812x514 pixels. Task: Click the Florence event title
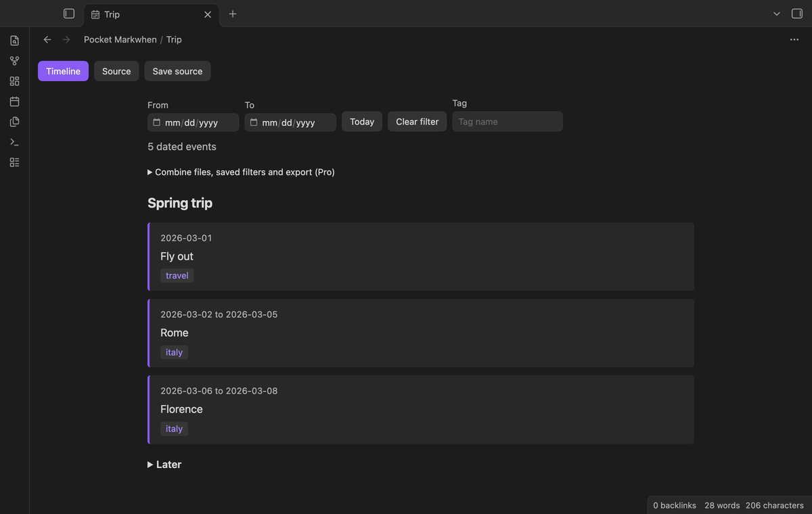tap(181, 409)
